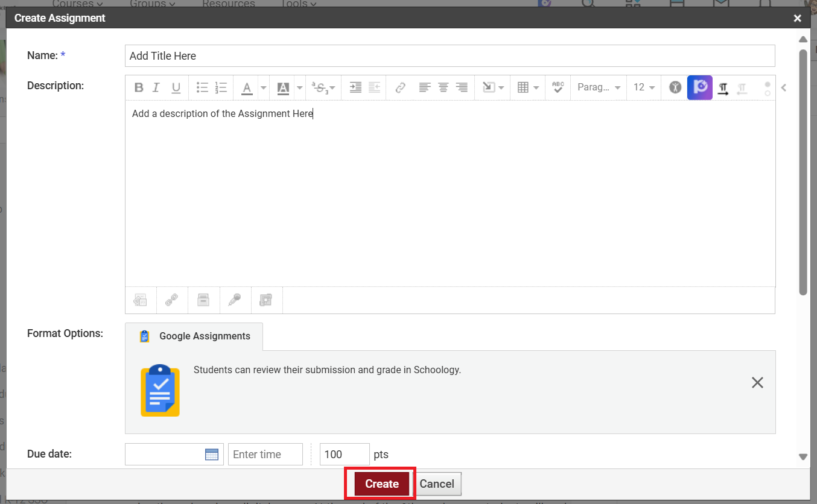The width and height of the screenshot is (817, 504).
Task: Expand the text color dropdown arrow
Action: (x=264, y=88)
